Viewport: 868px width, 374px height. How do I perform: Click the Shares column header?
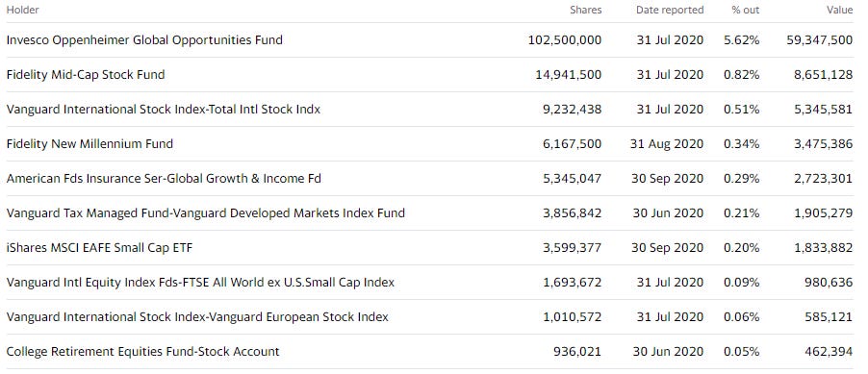point(586,10)
